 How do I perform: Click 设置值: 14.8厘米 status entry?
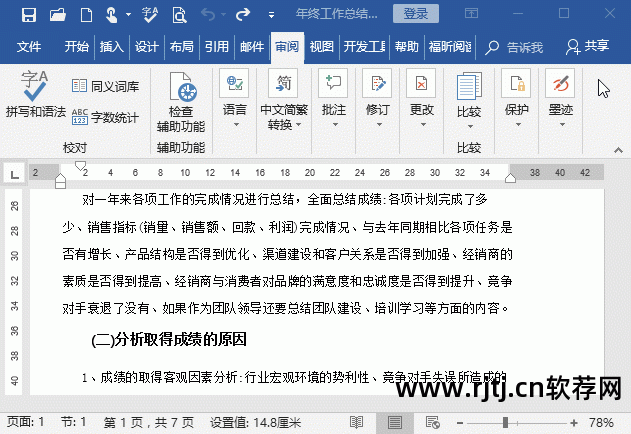[256, 423]
